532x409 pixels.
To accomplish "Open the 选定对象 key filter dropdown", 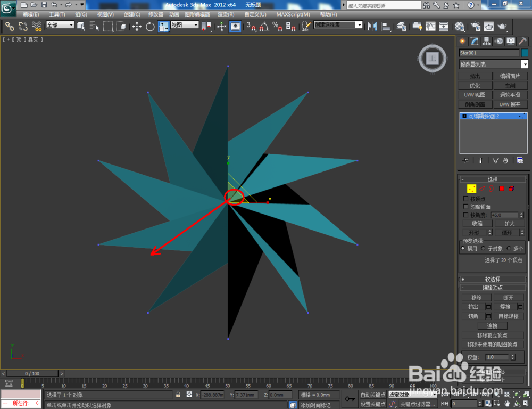I will coord(412,395).
